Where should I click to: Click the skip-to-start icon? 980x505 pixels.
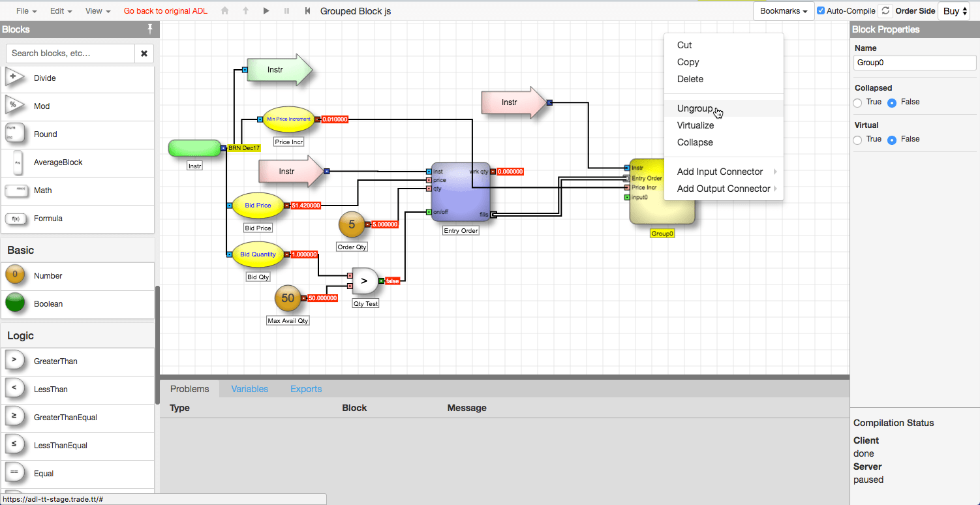coord(307,11)
